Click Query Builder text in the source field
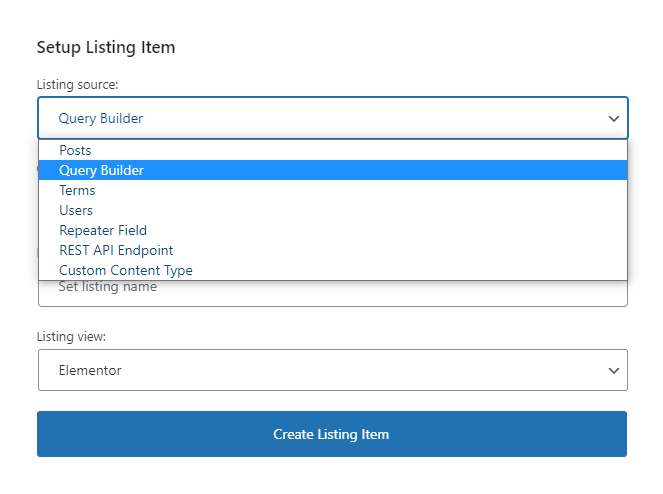This screenshot has width=663, height=494. click(101, 118)
